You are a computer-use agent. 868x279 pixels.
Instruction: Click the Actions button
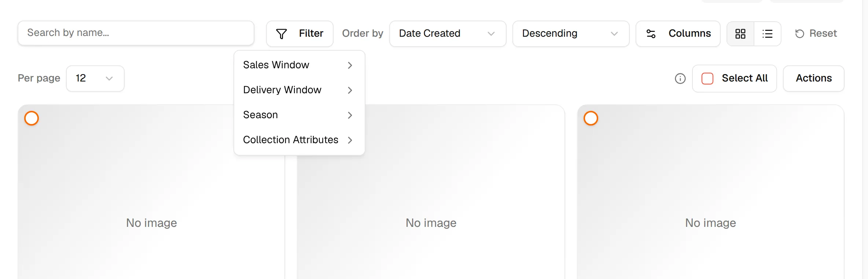click(814, 79)
